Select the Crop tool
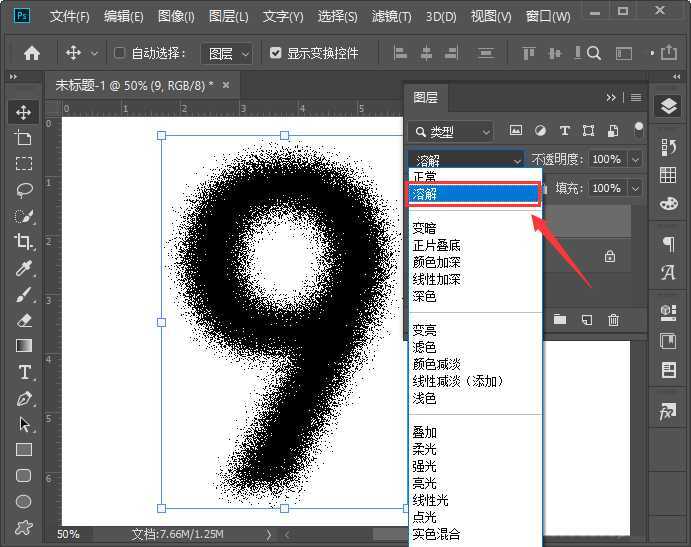Screen dimensions: 691x547 tap(24, 242)
